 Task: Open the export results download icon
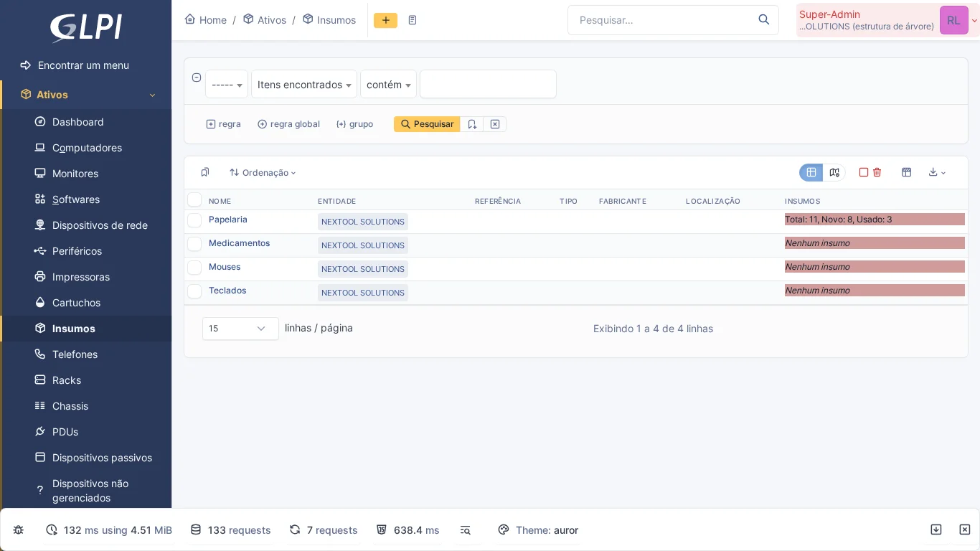point(932,173)
